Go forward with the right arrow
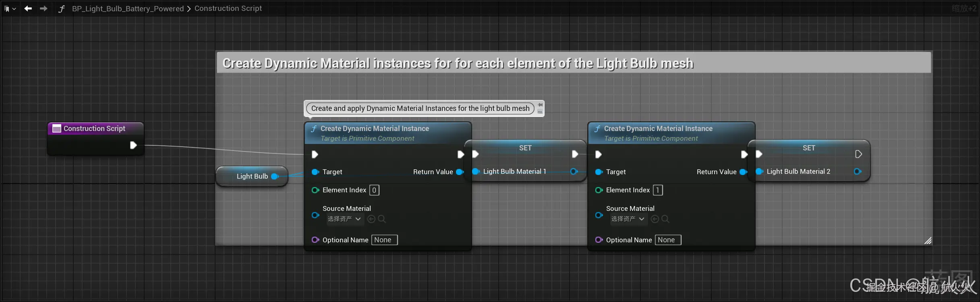The image size is (980, 302). 44,8
